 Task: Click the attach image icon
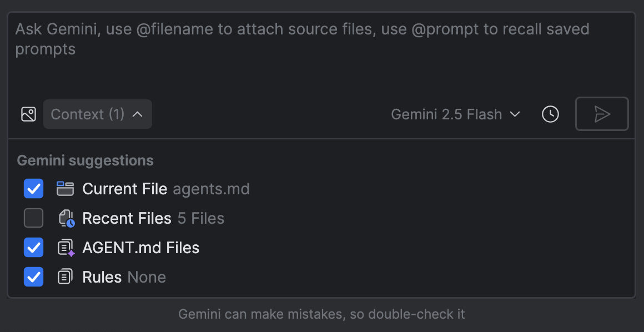pos(28,114)
